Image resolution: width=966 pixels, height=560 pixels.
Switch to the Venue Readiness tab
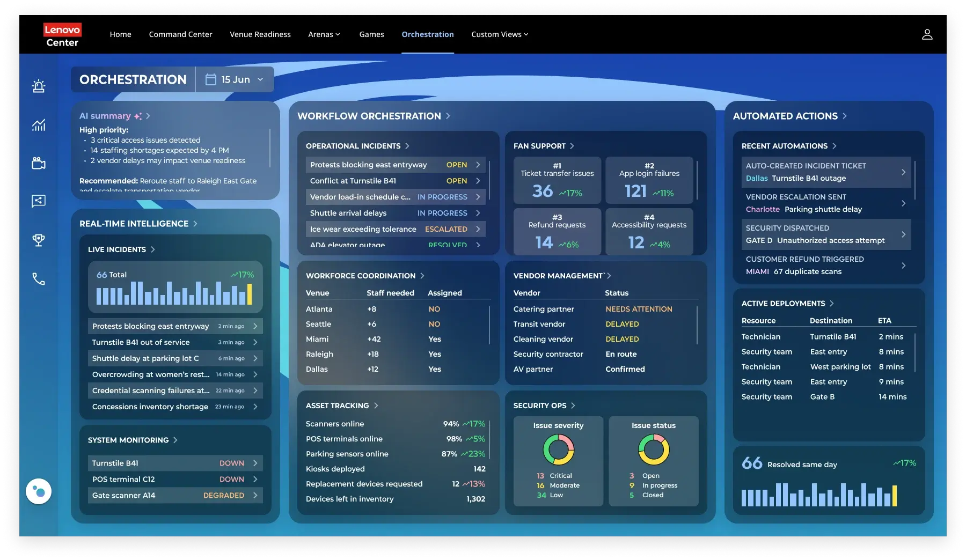[x=260, y=34]
